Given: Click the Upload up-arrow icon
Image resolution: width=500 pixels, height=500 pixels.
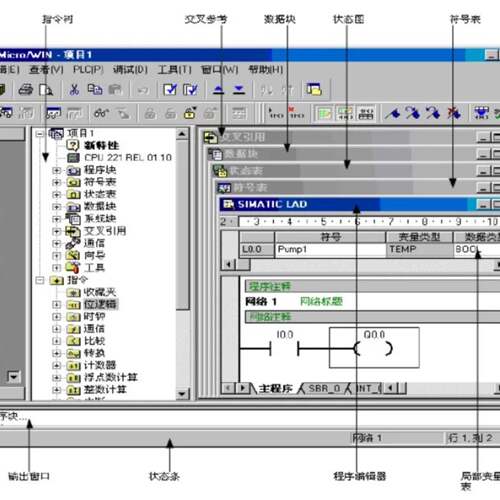Looking at the screenshot, I should 219,89.
